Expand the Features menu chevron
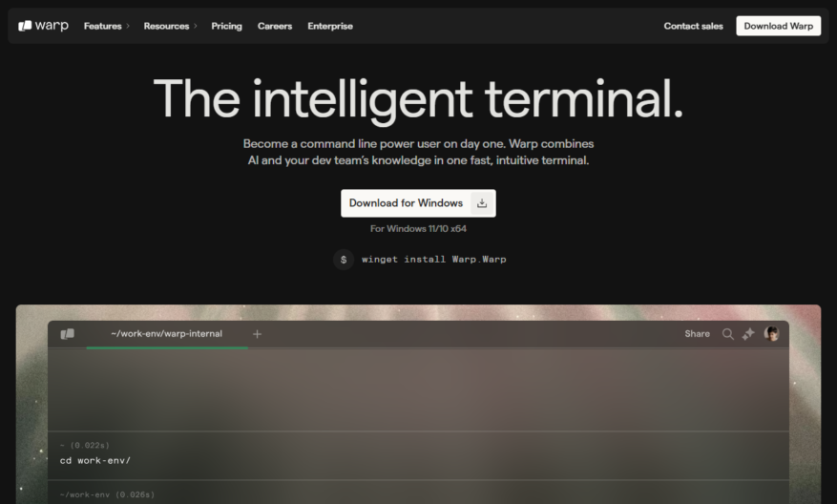The height and width of the screenshot is (504, 837). coord(128,26)
